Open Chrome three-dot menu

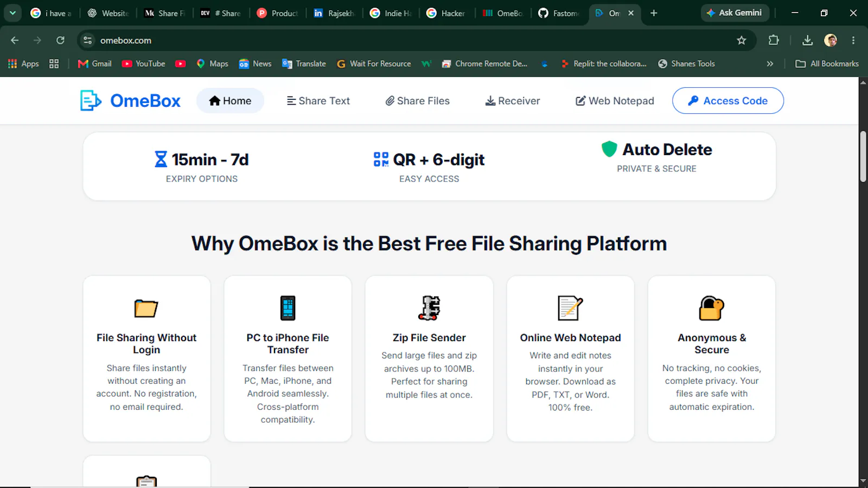pos(853,40)
